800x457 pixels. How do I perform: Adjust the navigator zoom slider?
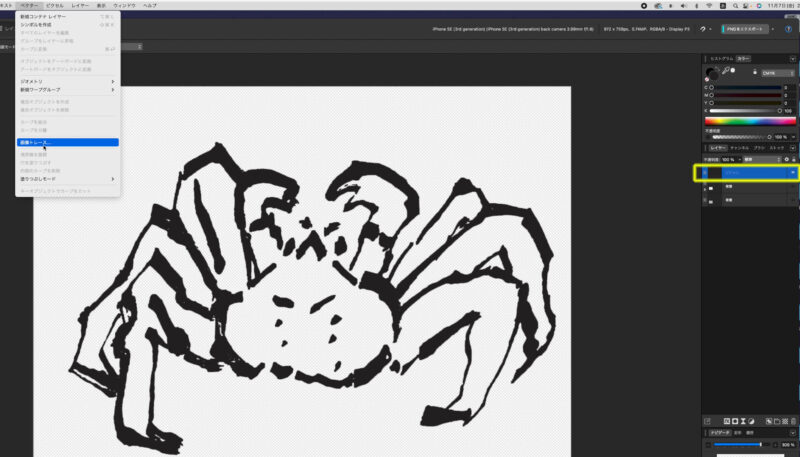(740, 445)
